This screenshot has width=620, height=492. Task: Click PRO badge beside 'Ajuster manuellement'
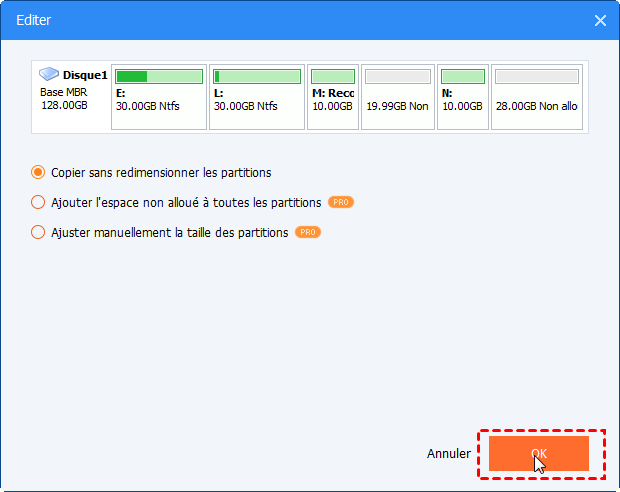click(308, 232)
